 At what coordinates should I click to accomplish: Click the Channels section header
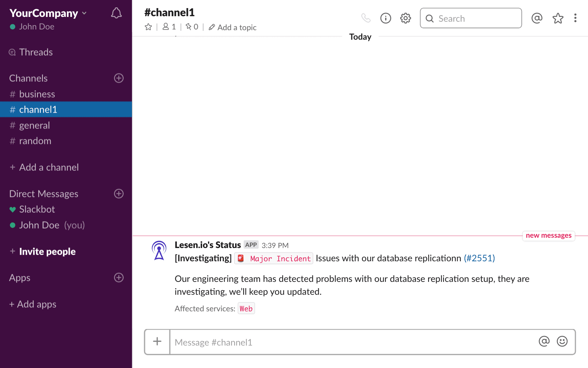(x=28, y=78)
